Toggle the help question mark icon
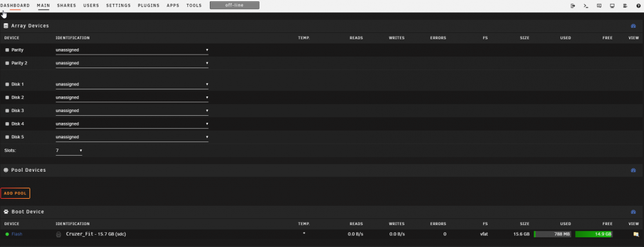 (x=638, y=6)
